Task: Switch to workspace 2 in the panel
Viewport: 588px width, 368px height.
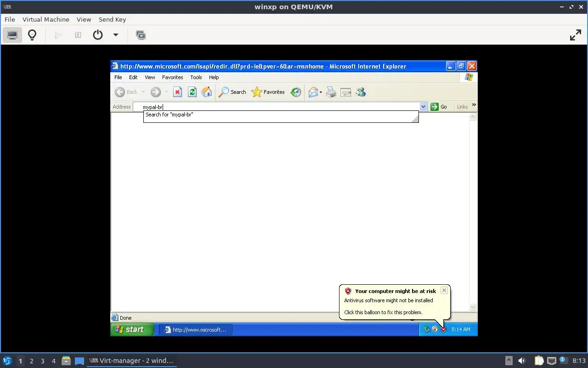Action: point(32,361)
